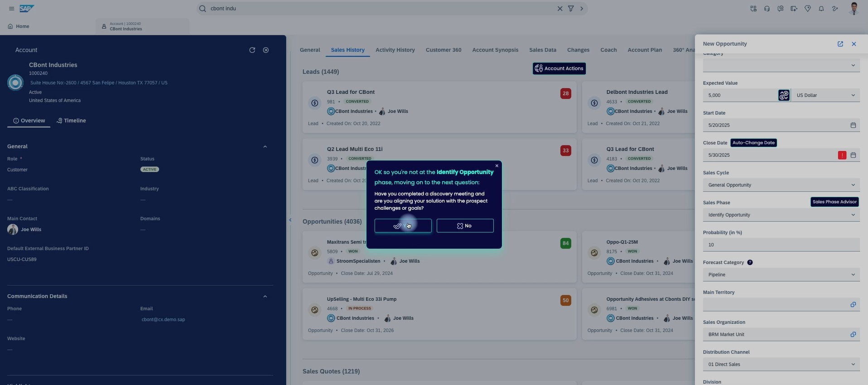Image resolution: width=868 pixels, height=385 pixels.
Task: Click the Account Actions button
Action: (x=559, y=68)
